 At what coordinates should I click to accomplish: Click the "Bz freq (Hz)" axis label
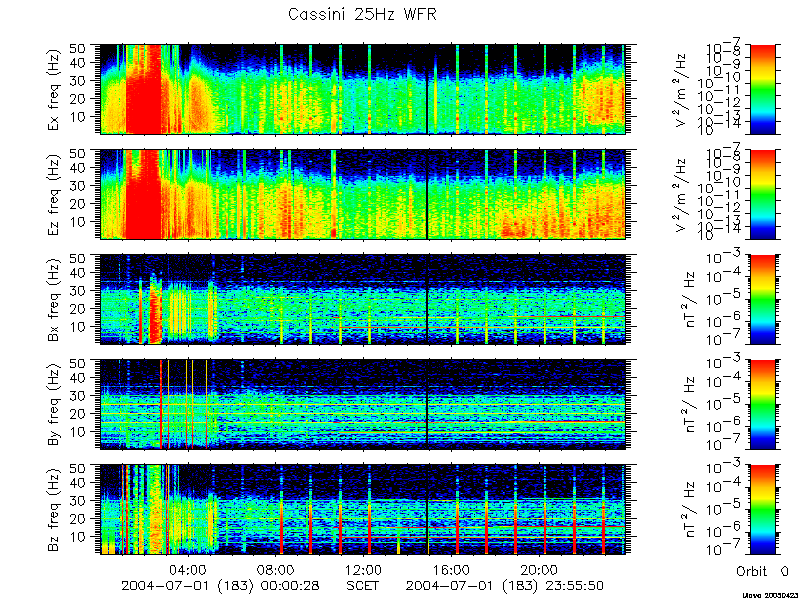55,509
